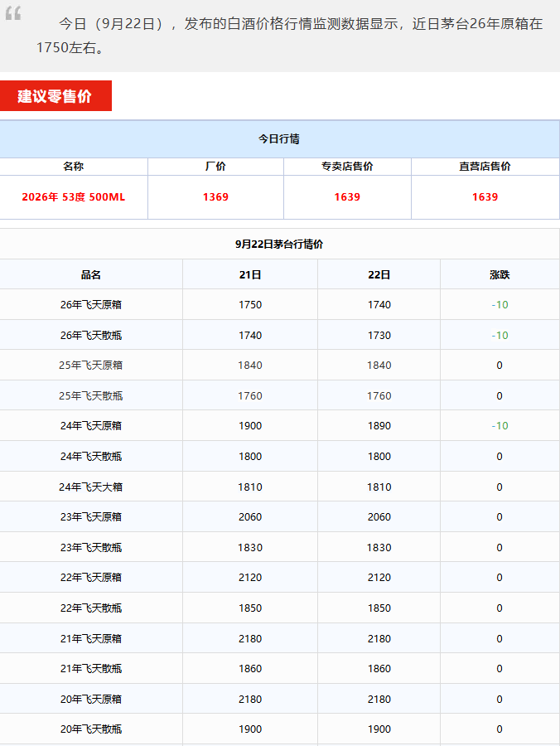The image size is (560, 746).
Task: Select the 直营店售价 column header
Action: pos(485,166)
